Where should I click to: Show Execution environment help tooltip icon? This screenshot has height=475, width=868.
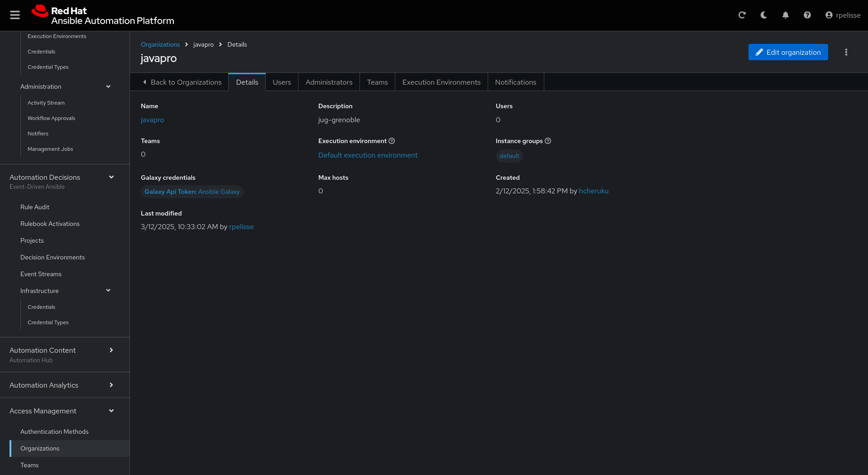(392, 141)
